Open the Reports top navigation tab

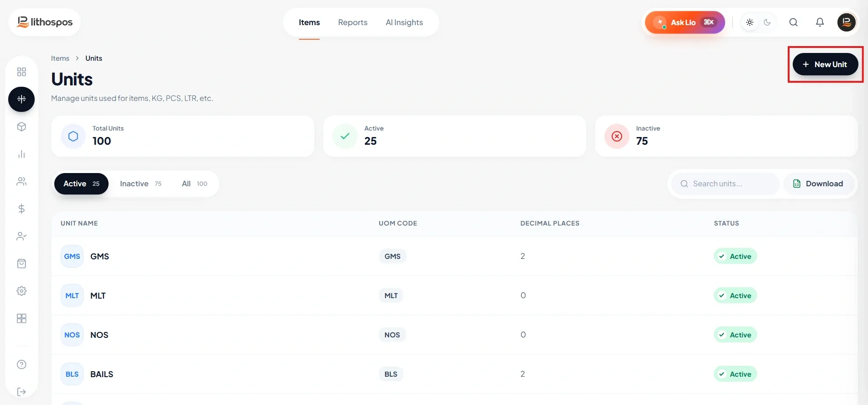click(353, 22)
